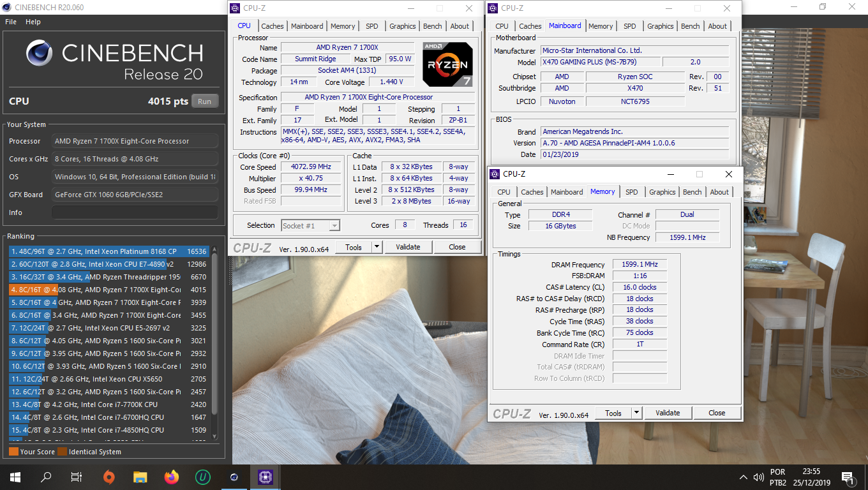Viewport: 868px width, 490px height.
Task: Open the Windows Start menu
Action: click(x=15, y=477)
